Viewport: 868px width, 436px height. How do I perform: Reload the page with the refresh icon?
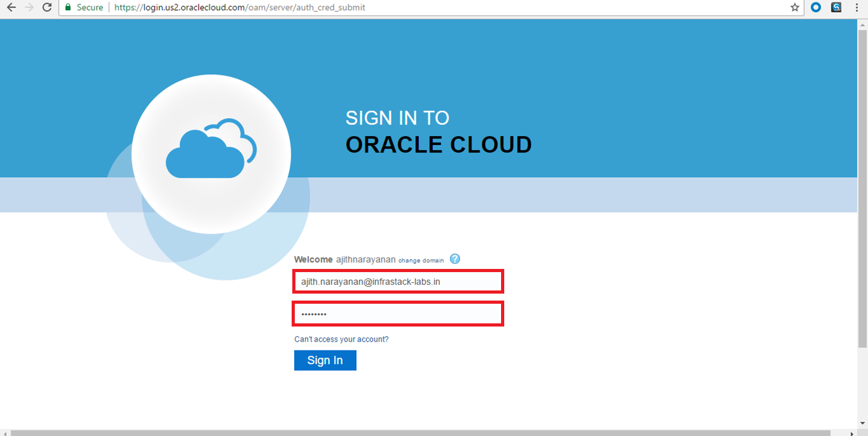47,8
